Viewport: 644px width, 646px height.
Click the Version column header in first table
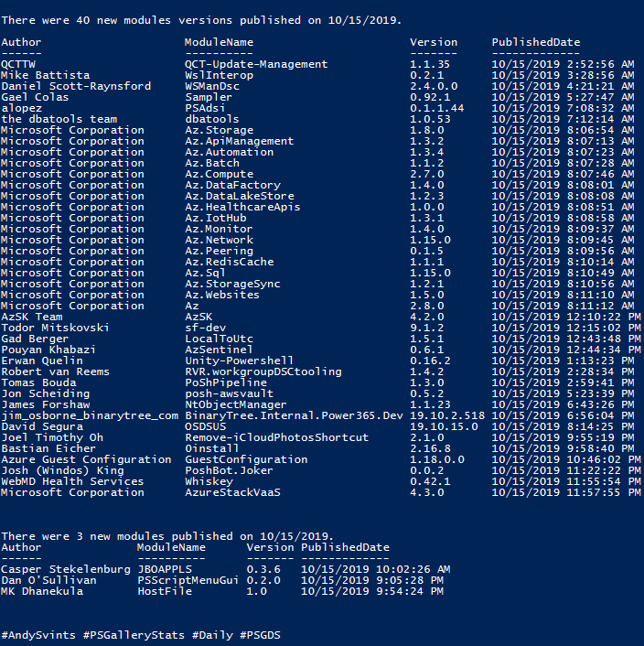434,42
